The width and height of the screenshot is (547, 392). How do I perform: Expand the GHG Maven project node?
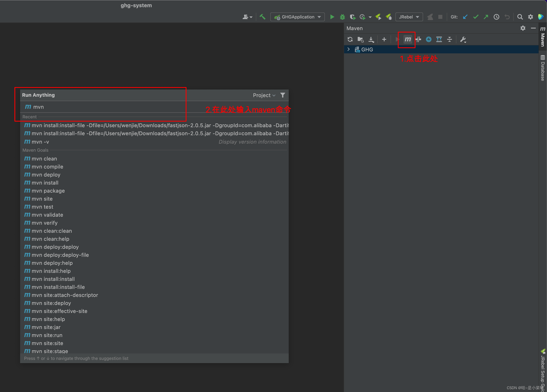[x=348, y=49]
